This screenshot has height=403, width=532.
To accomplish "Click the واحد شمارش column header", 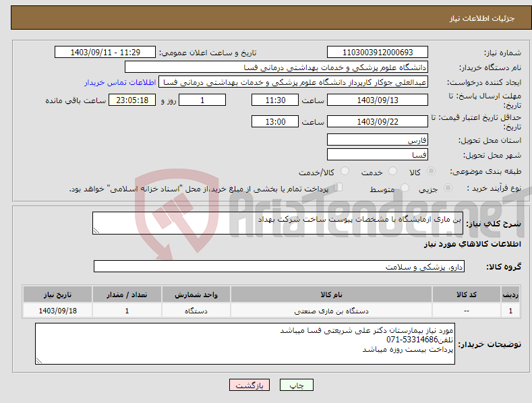I will coord(196,294).
